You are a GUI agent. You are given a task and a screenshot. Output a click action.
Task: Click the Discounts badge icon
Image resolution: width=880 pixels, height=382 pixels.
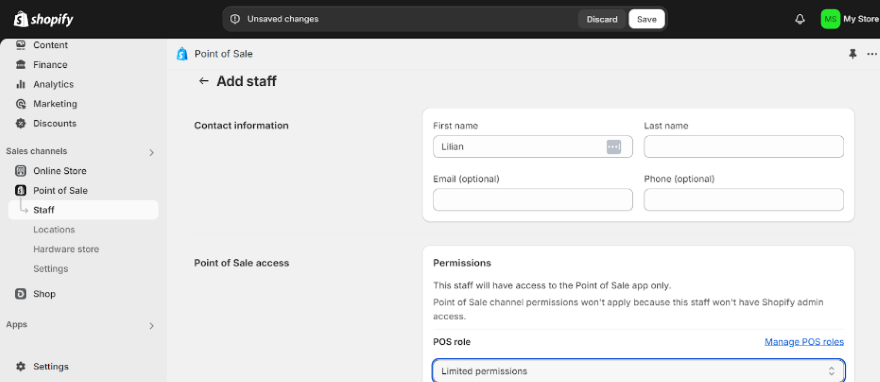coord(21,123)
